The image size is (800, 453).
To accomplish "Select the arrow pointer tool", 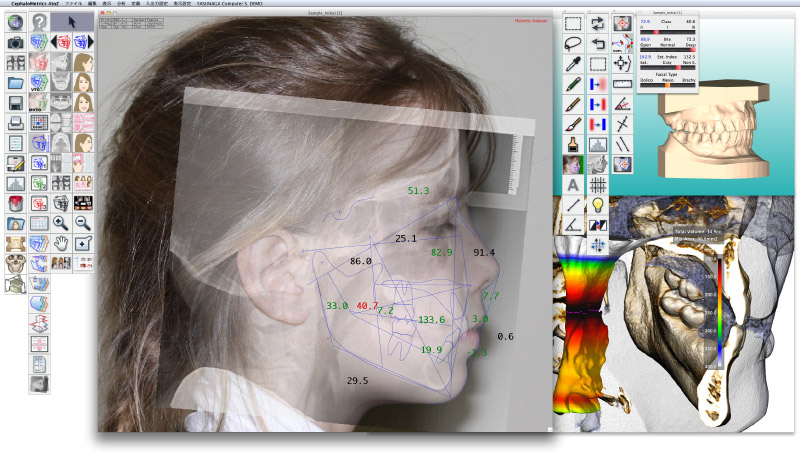I will point(72,22).
